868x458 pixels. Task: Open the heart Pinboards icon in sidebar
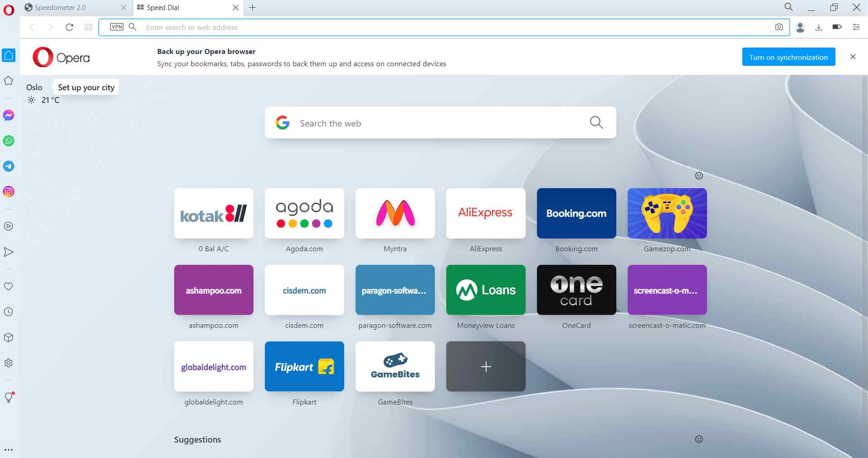[9, 286]
